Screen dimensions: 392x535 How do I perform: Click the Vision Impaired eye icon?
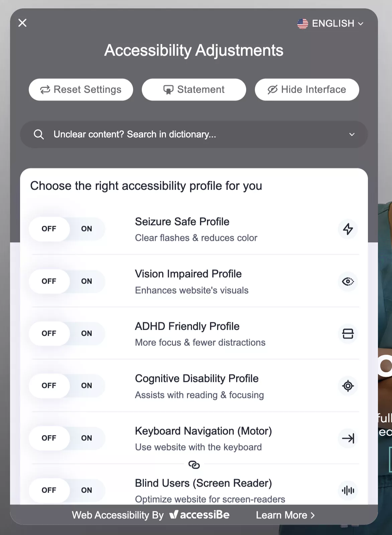pos(348,282)
